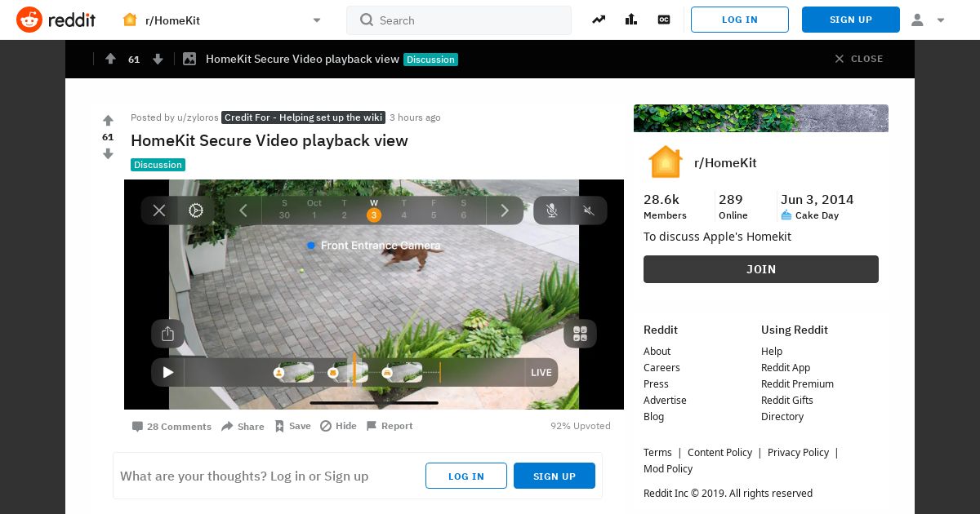Report the post
980x514 pixels.
point(390,426)
